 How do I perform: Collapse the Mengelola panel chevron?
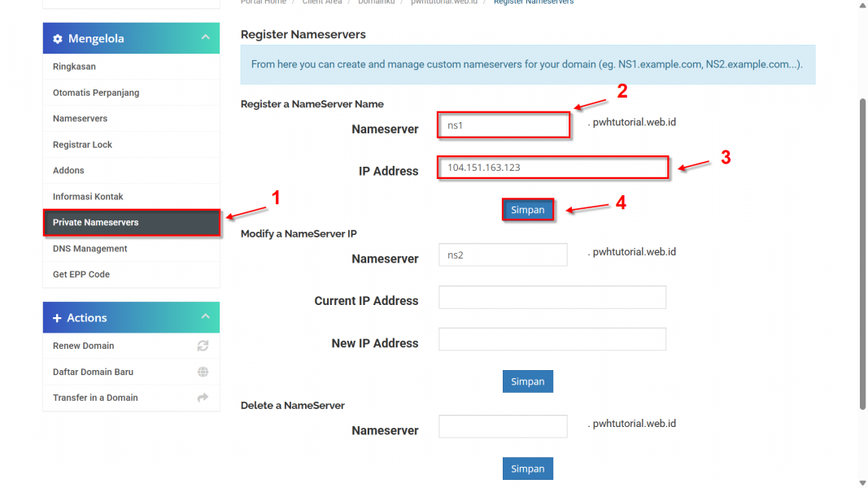[205, 37]
